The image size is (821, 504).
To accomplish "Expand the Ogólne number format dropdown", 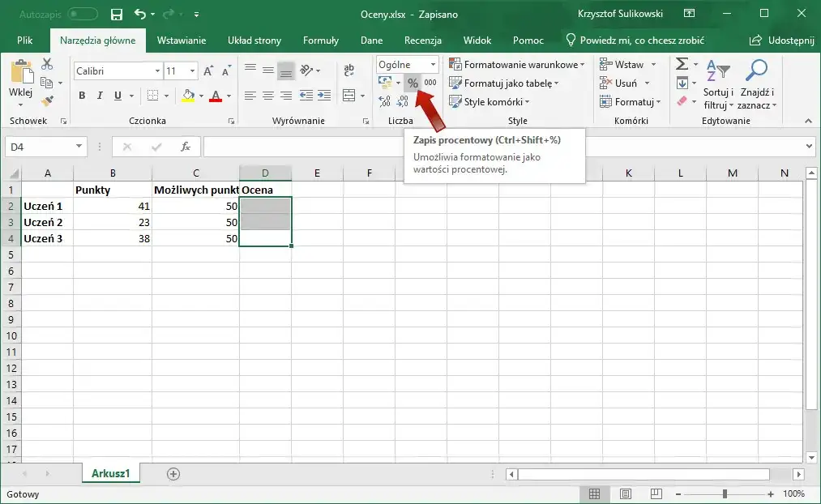I will [433, 65].
